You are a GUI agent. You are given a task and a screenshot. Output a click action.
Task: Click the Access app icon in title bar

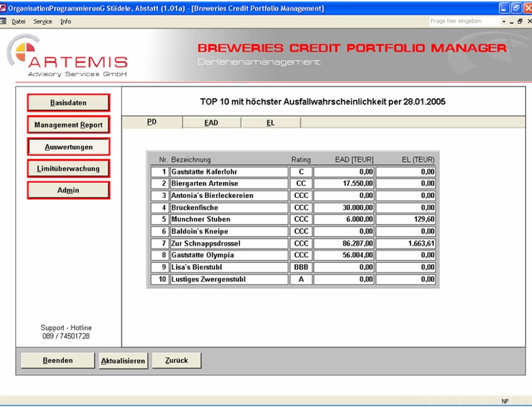click(x=3, y=8)
